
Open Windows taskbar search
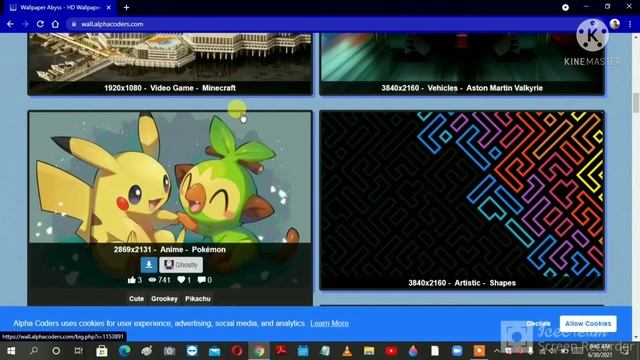[x=34, y=351]
